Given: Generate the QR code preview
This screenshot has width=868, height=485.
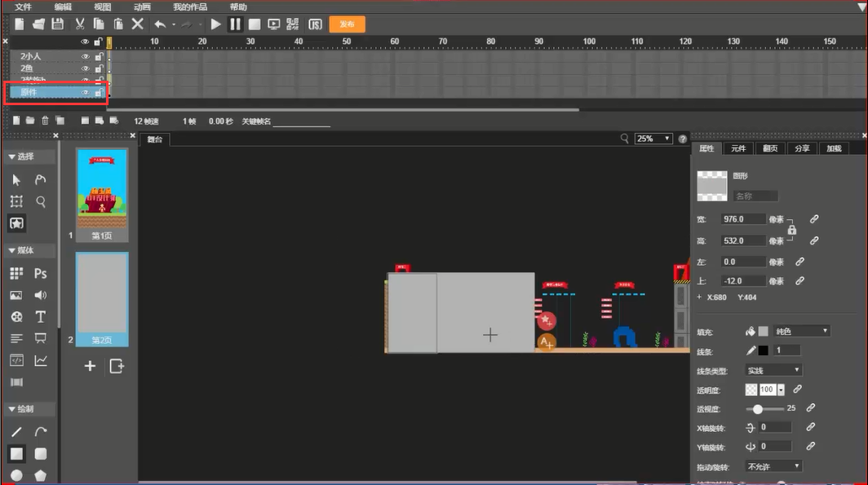Looking at the screenshot, I should click(x=293, y=24).
